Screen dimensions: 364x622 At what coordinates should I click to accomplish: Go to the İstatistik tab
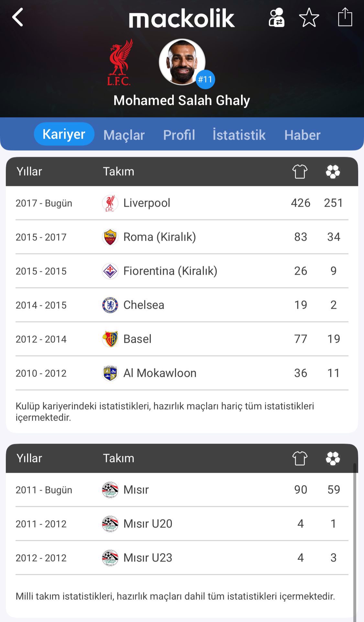tap(239, 135)
